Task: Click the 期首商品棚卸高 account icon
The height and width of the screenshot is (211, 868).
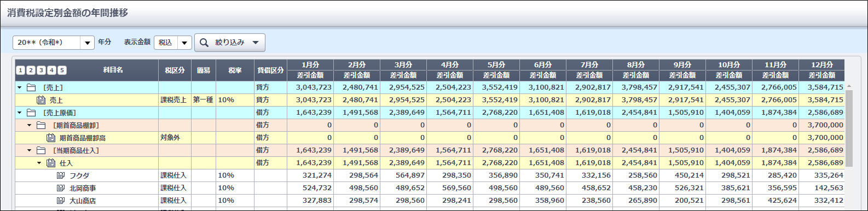Action: tap(51, 138)
